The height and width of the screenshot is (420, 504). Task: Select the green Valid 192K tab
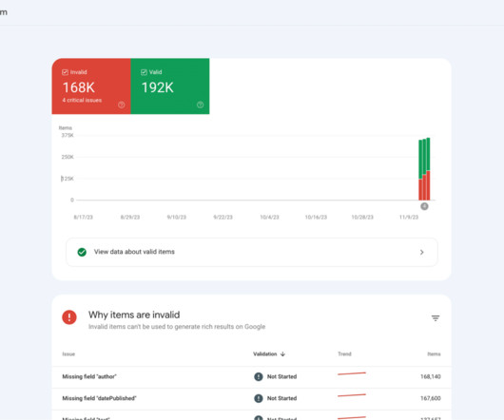[170, 86]
